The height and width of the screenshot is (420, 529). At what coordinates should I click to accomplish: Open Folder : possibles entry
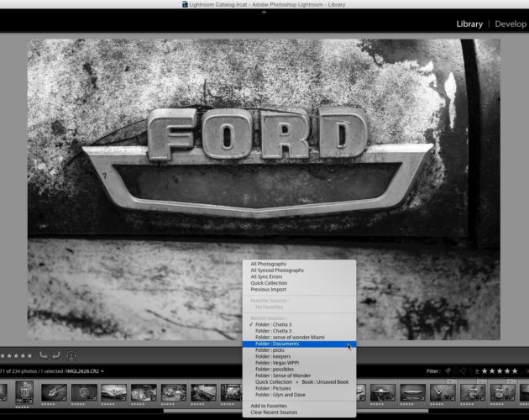[299, 370]
